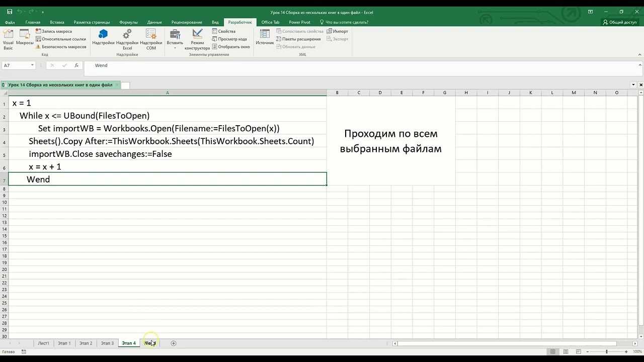This screenshot has height=362, width=644.
Task: Open Разметка страницы tab
Action: click(92, 22)
